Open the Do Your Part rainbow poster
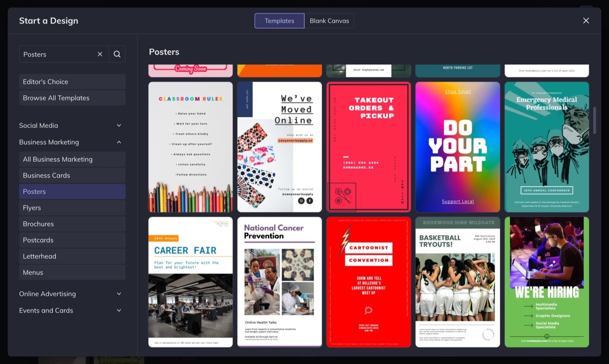This screenshot has height=364, width=609. 457,147
